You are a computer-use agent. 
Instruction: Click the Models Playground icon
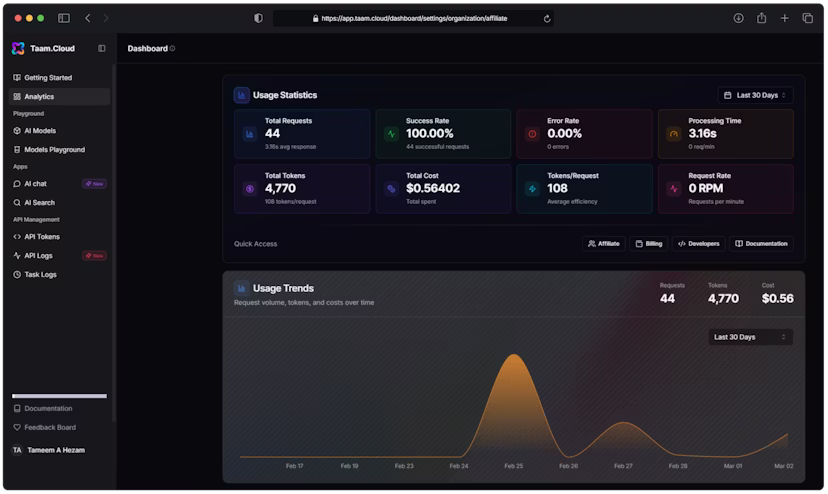(17, 150)
